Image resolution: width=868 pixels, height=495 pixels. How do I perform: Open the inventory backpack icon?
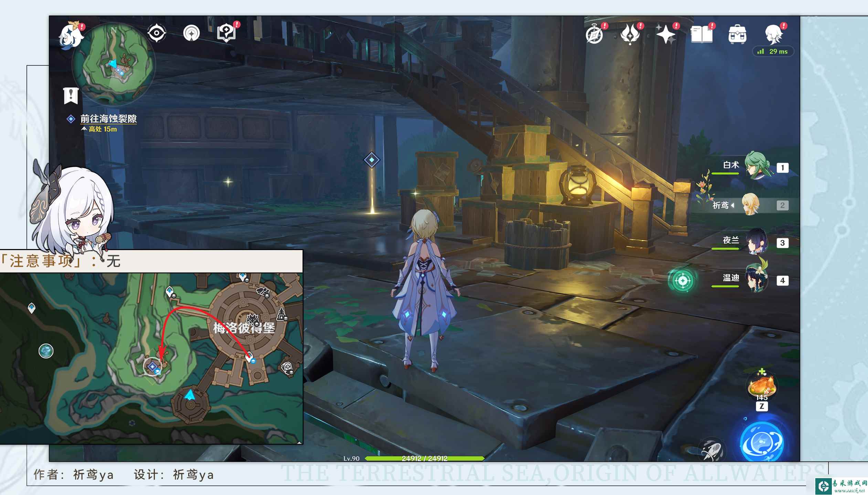coord(738,34)
